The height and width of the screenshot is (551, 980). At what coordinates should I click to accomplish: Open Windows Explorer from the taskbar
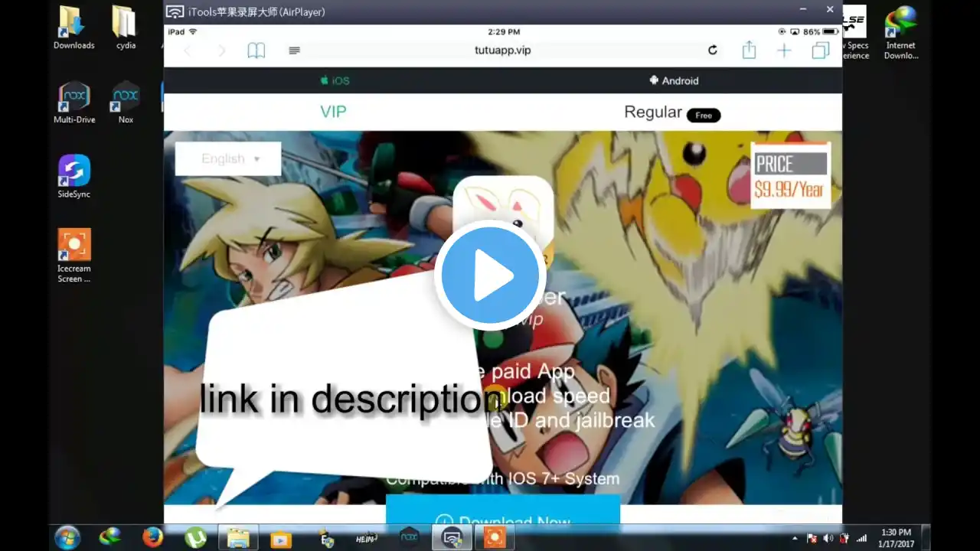237,538
